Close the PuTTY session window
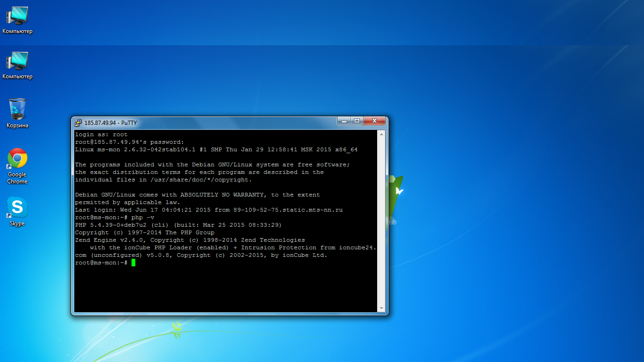644x362 pixels. coord(375,121)
